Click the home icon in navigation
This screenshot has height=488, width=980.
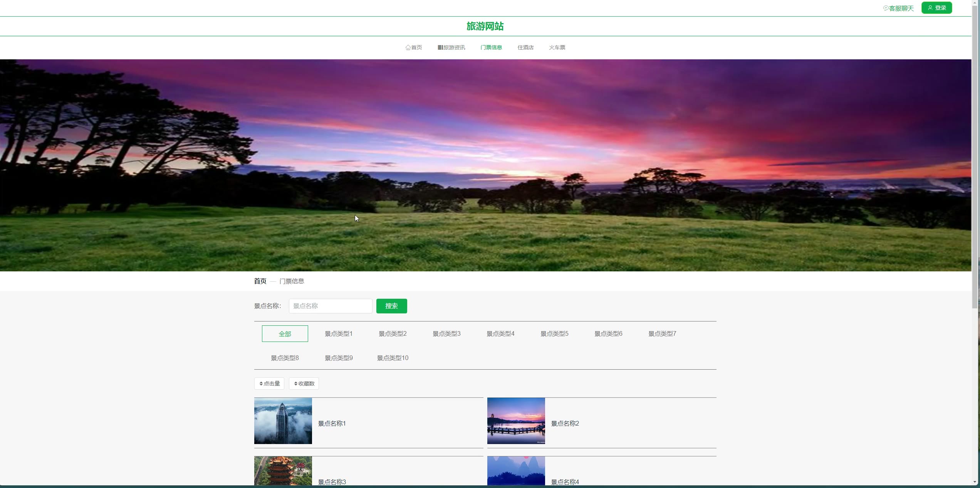pos(408,47)
